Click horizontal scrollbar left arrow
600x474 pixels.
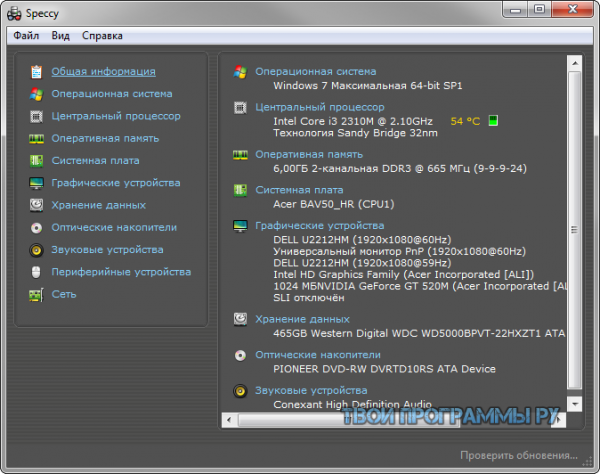[x=229, y=420]
